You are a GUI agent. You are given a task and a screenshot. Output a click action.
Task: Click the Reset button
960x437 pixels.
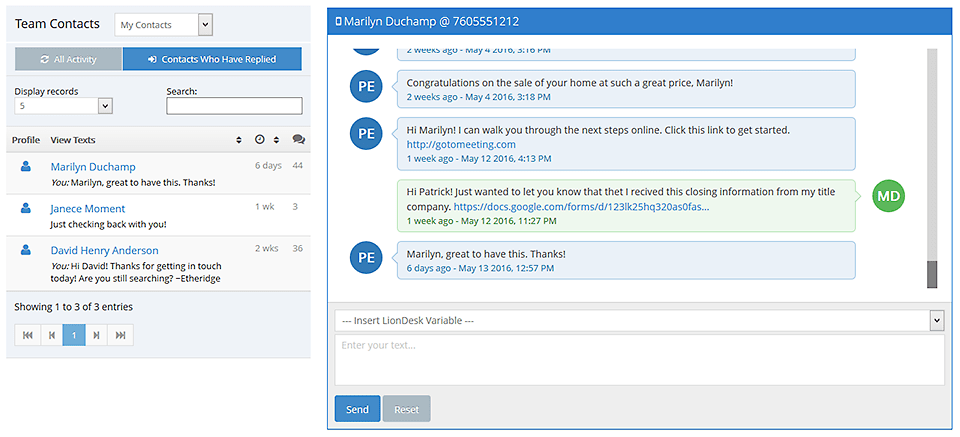pyautogui.click(x=407, y=409)
